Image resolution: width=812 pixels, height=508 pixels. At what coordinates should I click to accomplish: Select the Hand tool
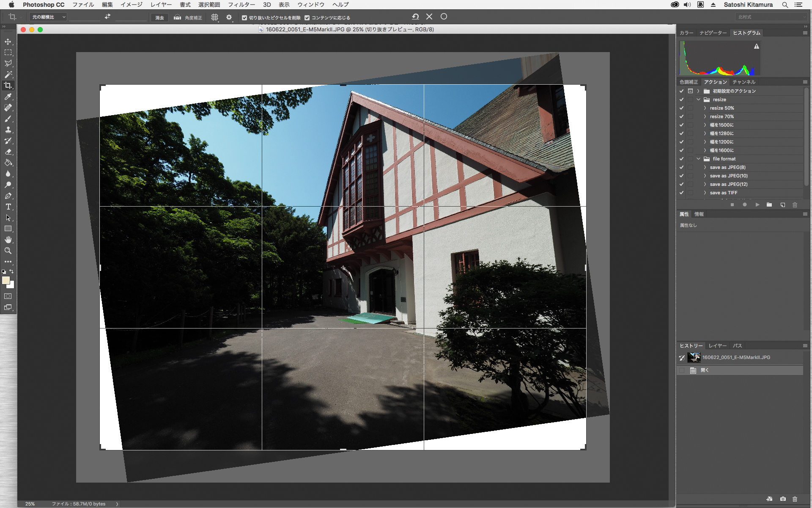tap(8, 240)
